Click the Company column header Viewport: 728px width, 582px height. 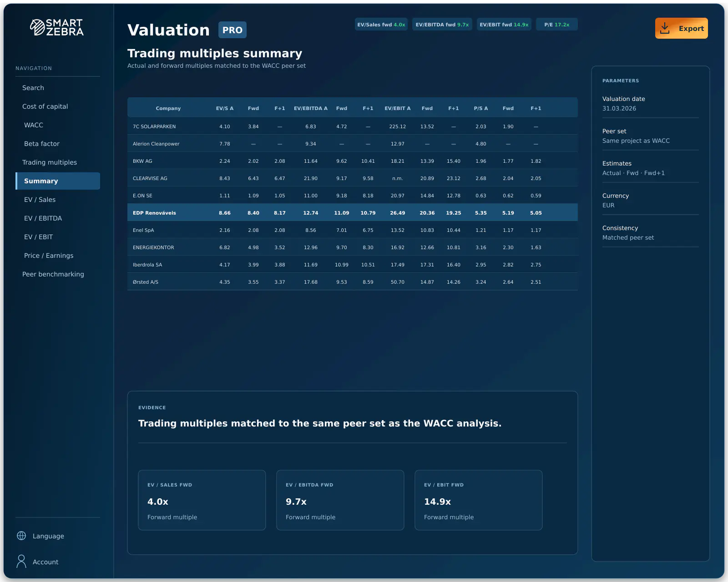point(168,108)
